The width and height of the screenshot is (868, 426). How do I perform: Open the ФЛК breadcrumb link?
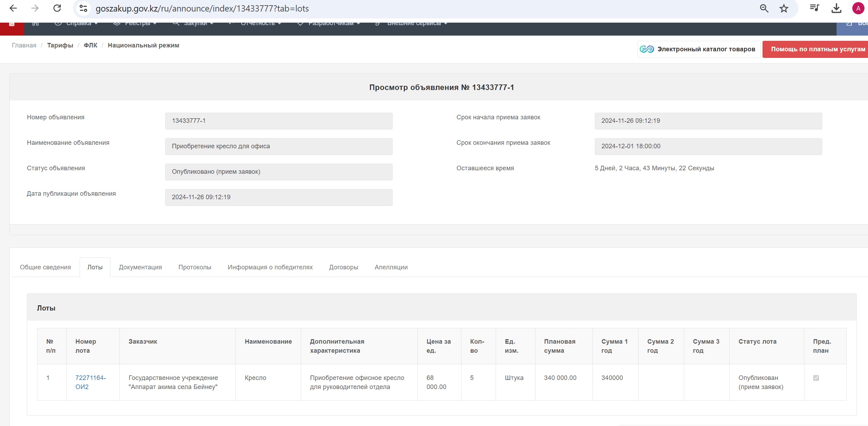(90, 45)
